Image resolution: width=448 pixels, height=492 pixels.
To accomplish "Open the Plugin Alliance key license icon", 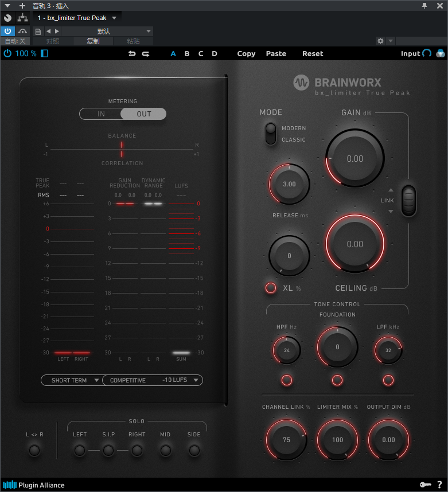I will tap(426, 485).
